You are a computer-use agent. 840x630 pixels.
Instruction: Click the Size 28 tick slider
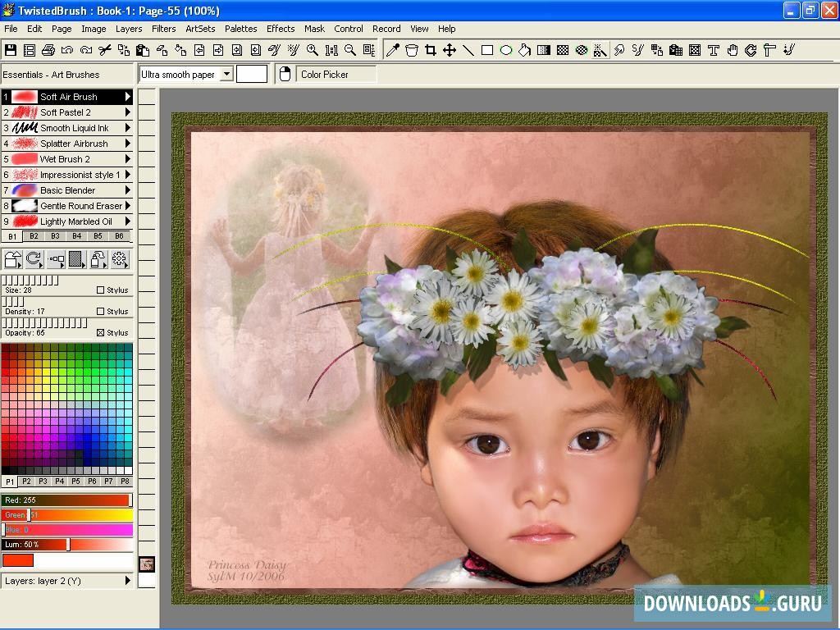click(30, 281)
